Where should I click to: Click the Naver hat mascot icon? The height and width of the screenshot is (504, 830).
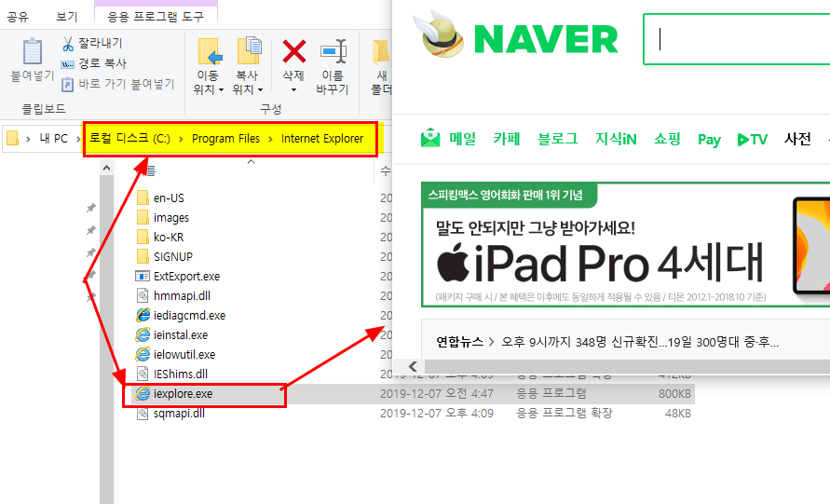(x=439, y=35)
